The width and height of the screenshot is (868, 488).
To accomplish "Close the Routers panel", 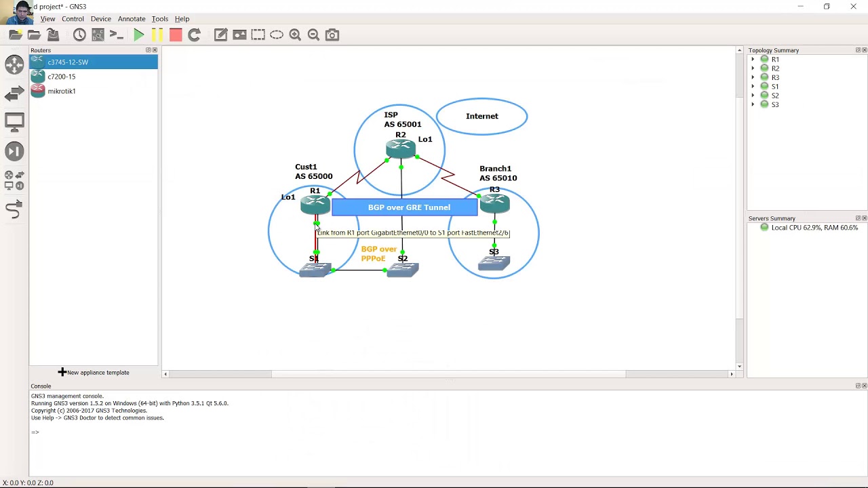I will [155, 50].
